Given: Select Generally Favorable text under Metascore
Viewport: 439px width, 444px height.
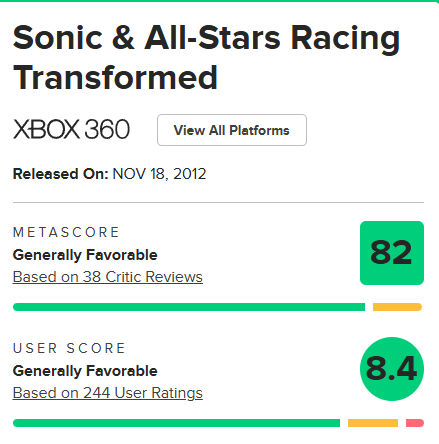Looking at the screenshot, I should [85, 255].
